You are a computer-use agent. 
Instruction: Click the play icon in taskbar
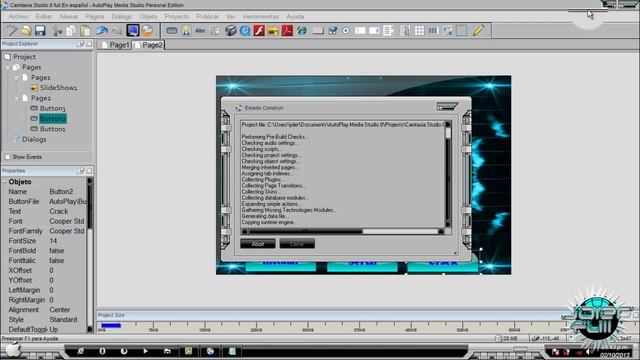[x=146, y=351]
